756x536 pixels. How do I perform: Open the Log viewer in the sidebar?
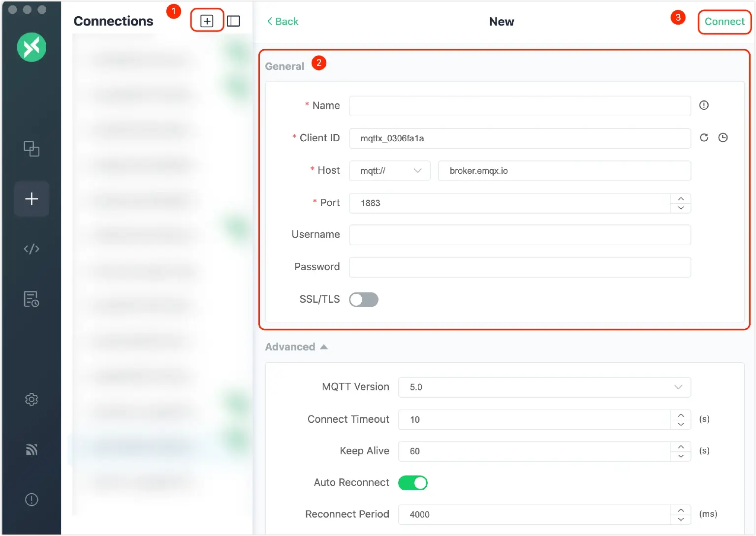(31, 299)
